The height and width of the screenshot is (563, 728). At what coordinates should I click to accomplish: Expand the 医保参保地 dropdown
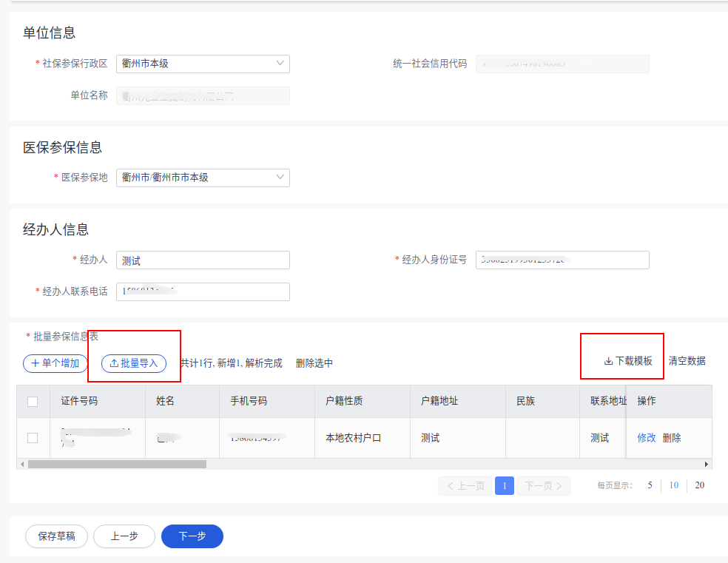203,178
